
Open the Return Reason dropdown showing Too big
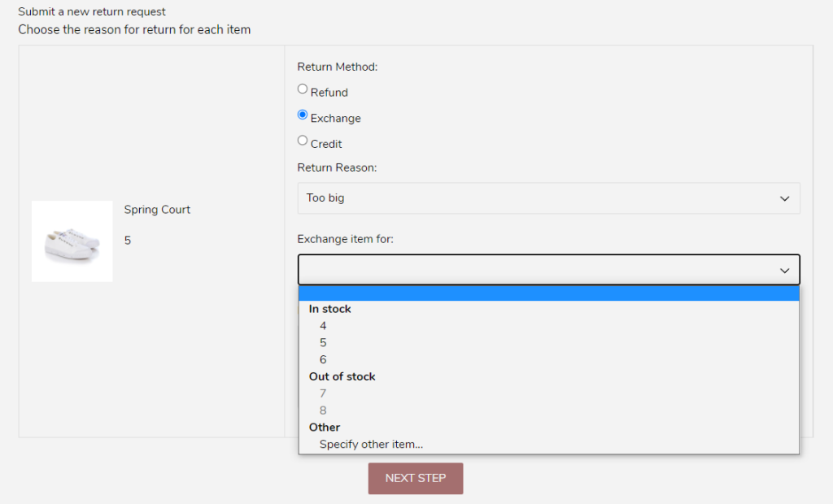point(548,198)
